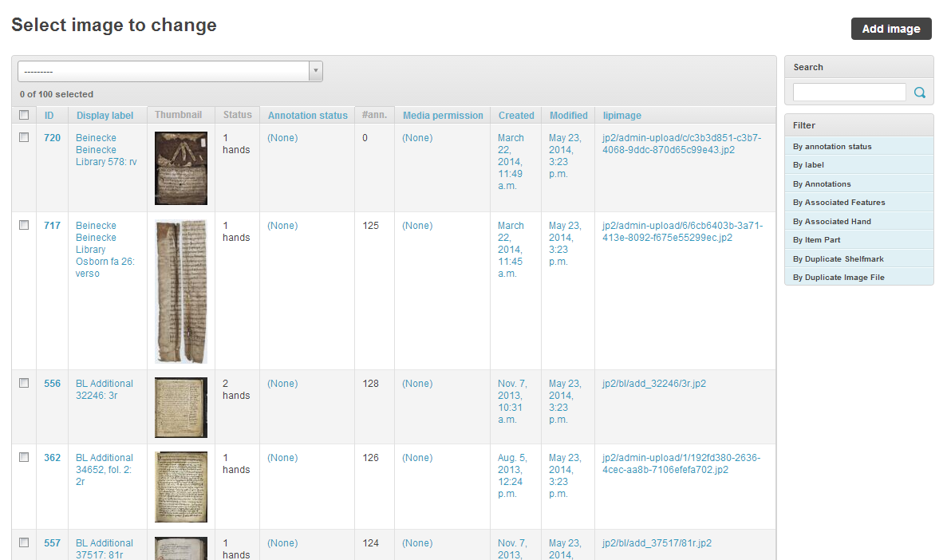The height and width of the screenshot is (560, 947).
Task: Click the BL Additional 34652 thumbnail
Action: click(181, 487)
